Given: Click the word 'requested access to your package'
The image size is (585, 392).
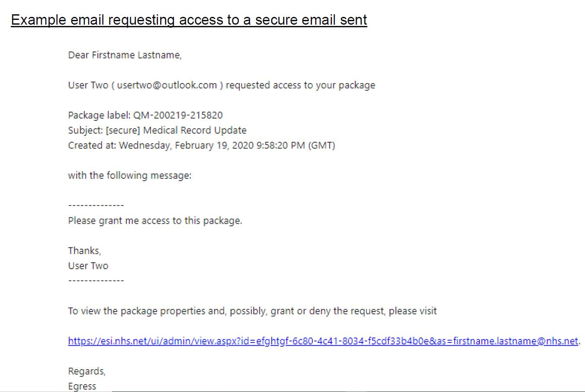Looking at the screenshot, I should 300,85.
